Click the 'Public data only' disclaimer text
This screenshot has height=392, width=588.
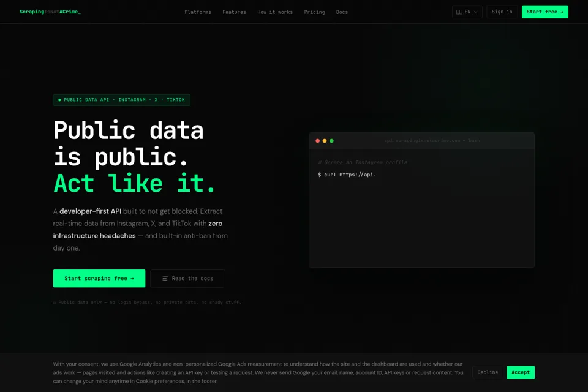pyautogui.click(x=147, y=302)
